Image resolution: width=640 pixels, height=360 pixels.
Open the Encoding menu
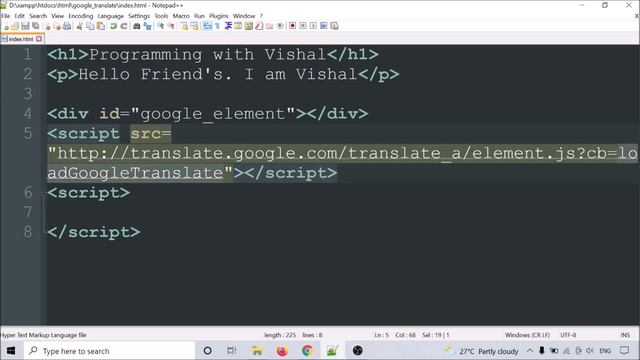pos(81,16)
